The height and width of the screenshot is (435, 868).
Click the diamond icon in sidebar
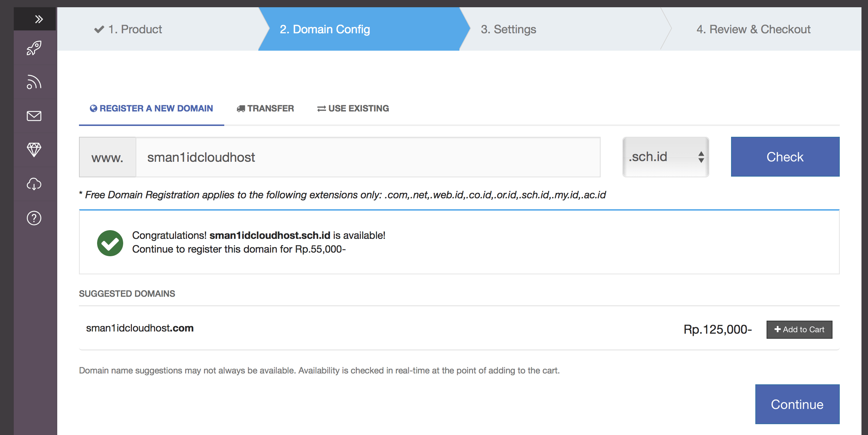click(x=34, y=149)
